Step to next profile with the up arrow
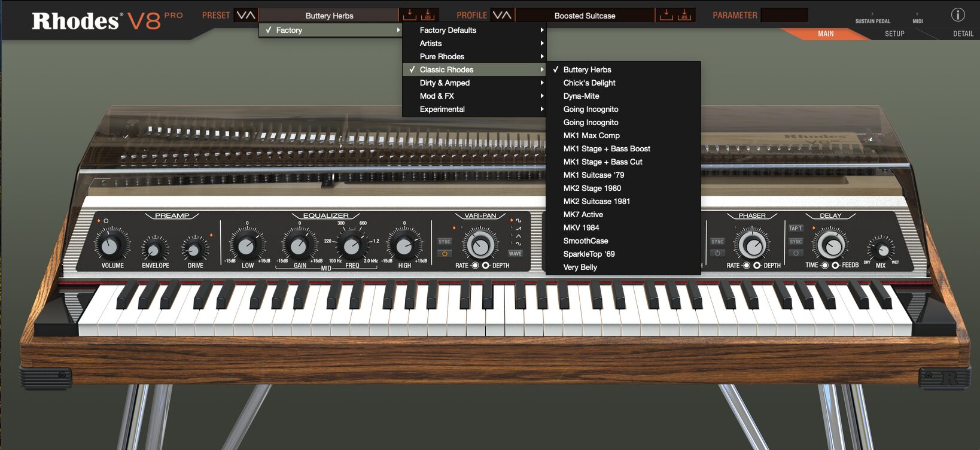This screenshot has height=450, width=980. 507,16
